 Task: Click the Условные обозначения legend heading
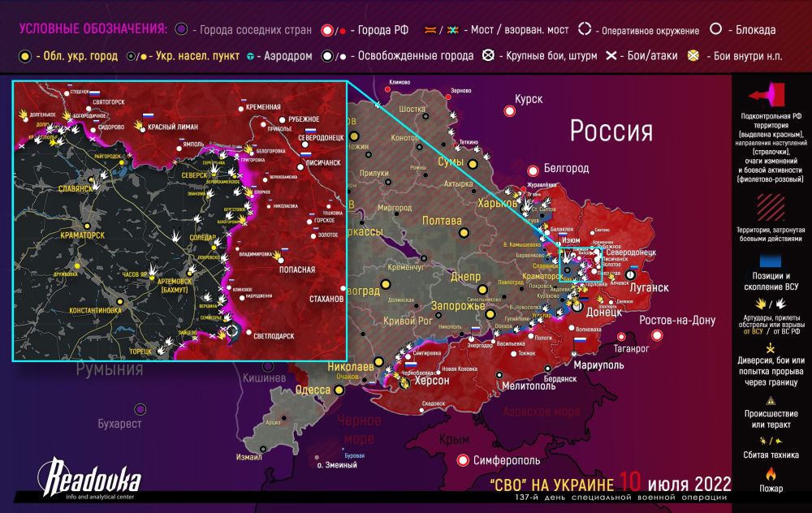point(93,30)
